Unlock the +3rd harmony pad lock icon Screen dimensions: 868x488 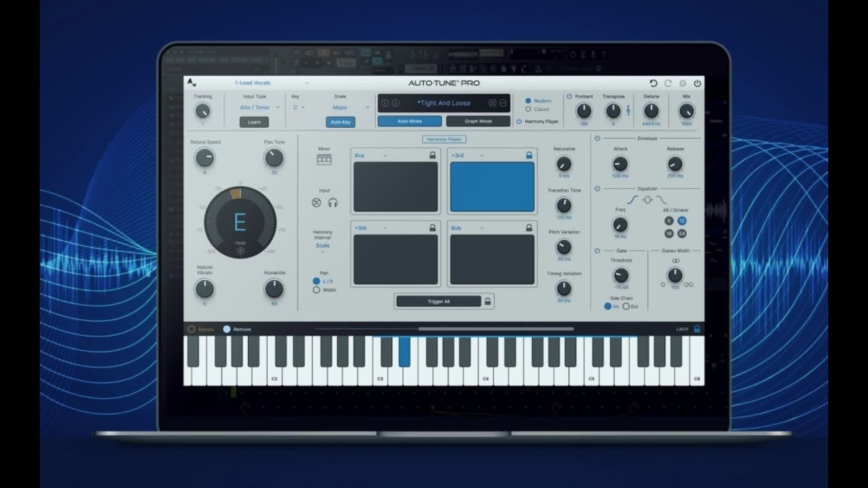[x=528, y=155]
